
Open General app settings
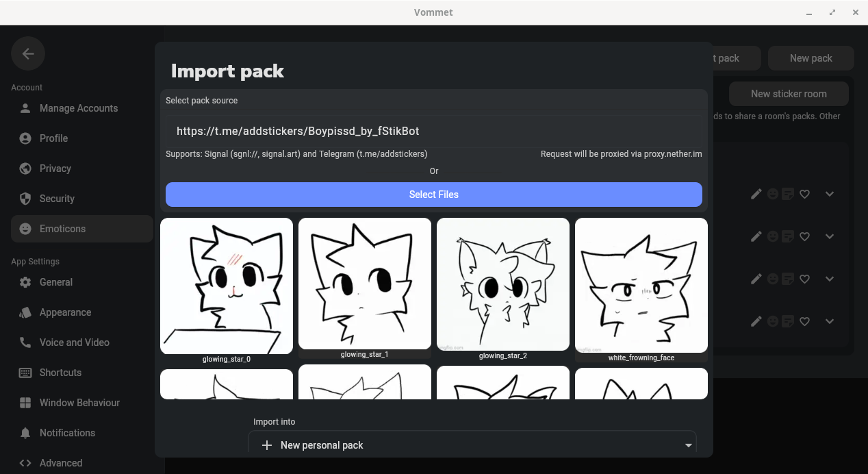tap(82, 282)
